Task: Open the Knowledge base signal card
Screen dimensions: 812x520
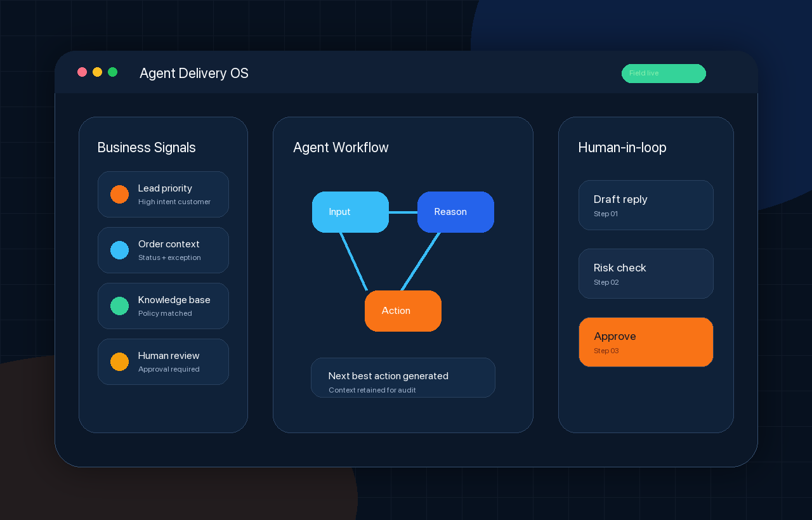Action: 163,306
